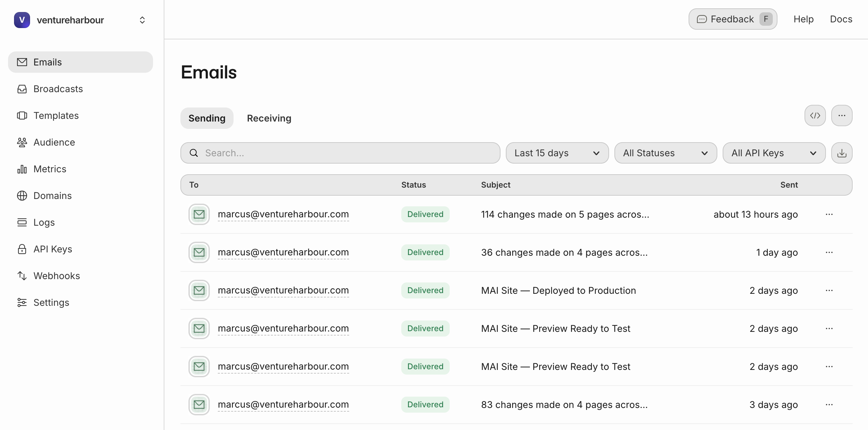Open the Audience panel
The width and height of the screenshot is (868, 430).
(54, 142)
